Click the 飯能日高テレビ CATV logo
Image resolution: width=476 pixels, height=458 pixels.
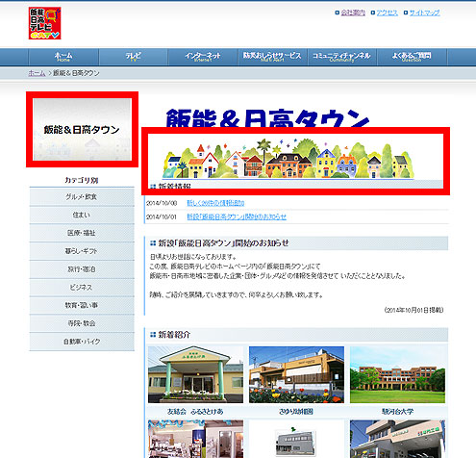tap(44, 23)
